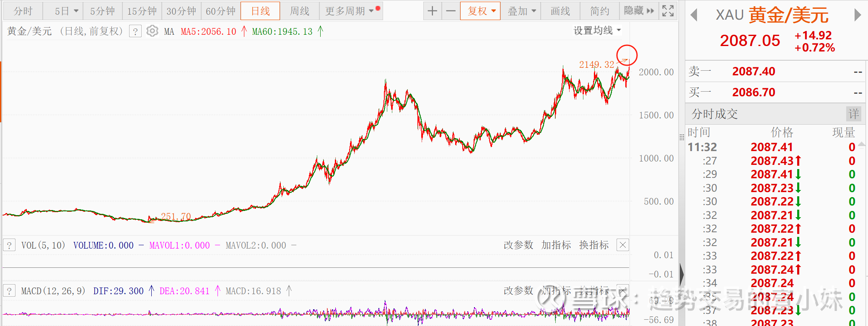The height and width of the screenshot is (326, 868).
Task: Activate the 画线 drawing tool
Action: (560, 11)
